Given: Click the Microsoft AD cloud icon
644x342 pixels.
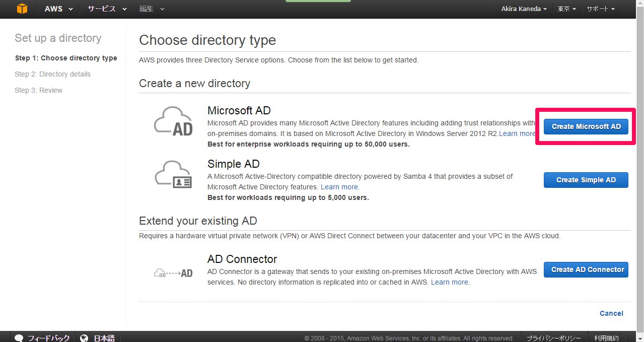Looking at the screenshot, I should (173, 122).
